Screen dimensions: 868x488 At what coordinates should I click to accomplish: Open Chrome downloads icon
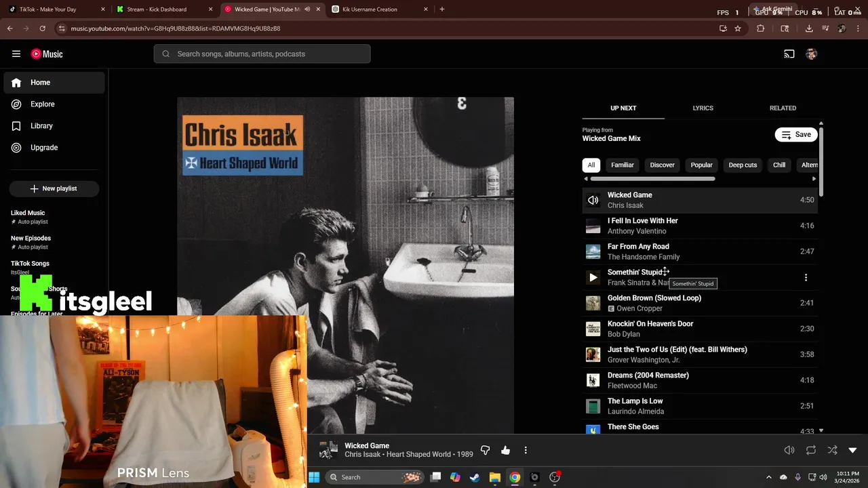pos(809,28)
